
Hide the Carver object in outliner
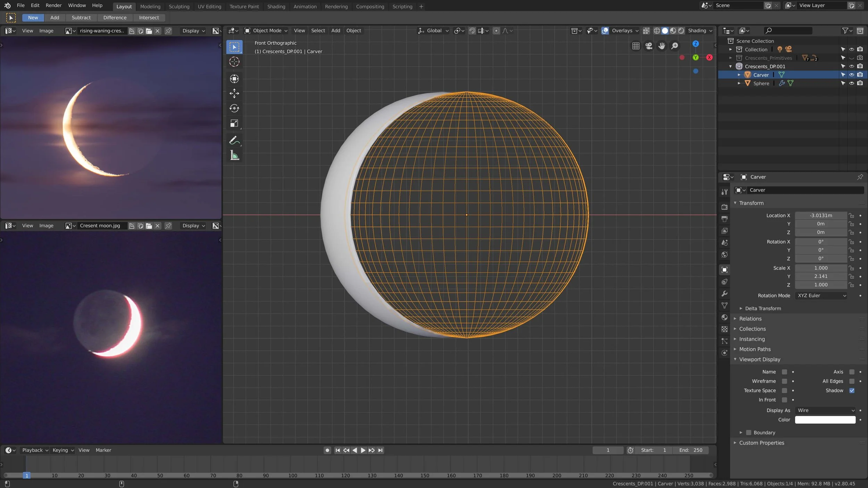pyautogui.click(x=851, y=75)
